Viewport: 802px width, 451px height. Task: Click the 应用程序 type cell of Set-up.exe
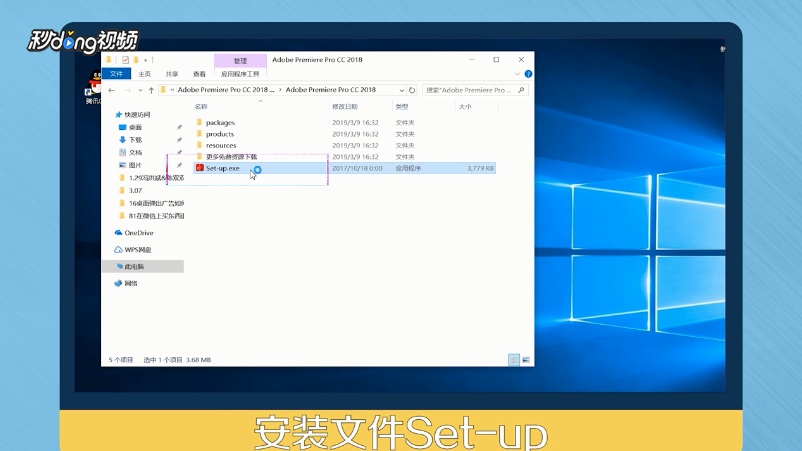coord(408,168)
